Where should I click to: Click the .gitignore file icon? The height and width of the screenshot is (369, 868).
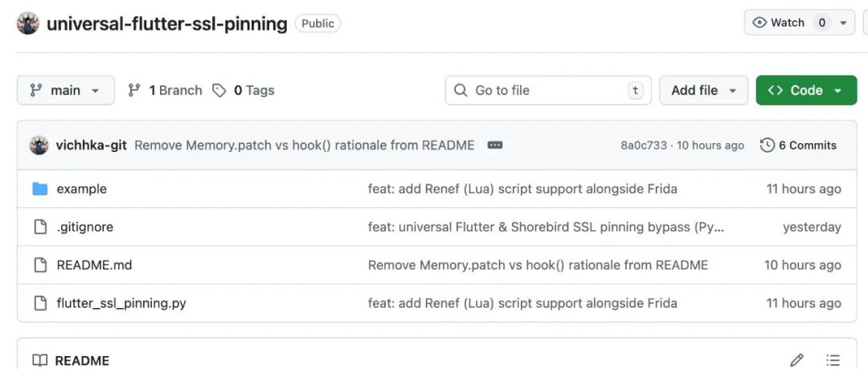tap(40, 228)
